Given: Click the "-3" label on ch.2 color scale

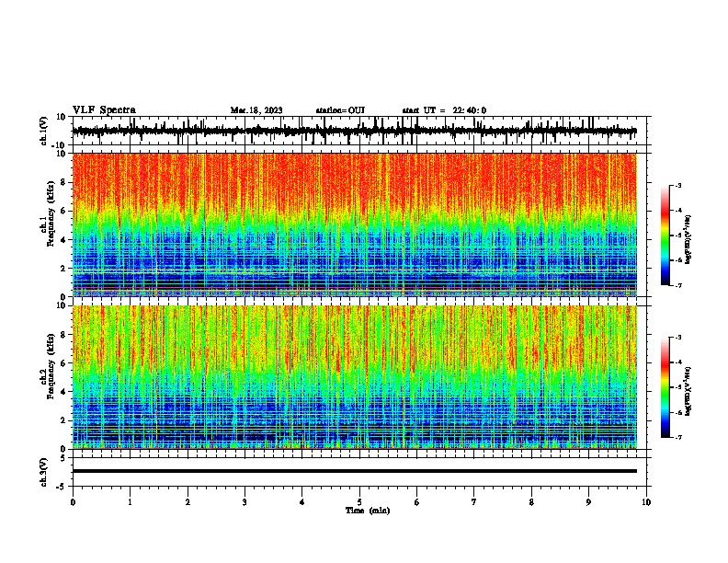Looking at the screenshot, I should (x=677, y=338).
